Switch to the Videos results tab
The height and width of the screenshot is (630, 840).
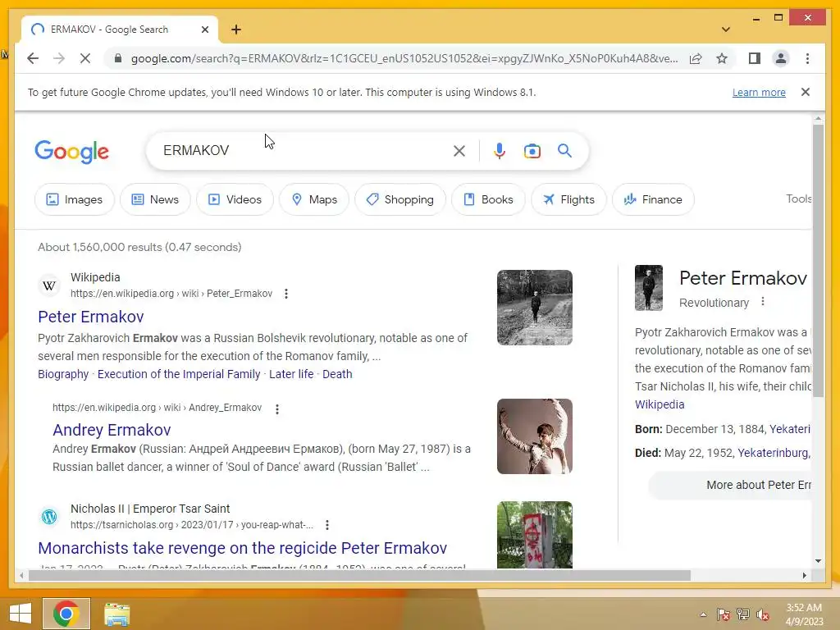tap(235, 199)
